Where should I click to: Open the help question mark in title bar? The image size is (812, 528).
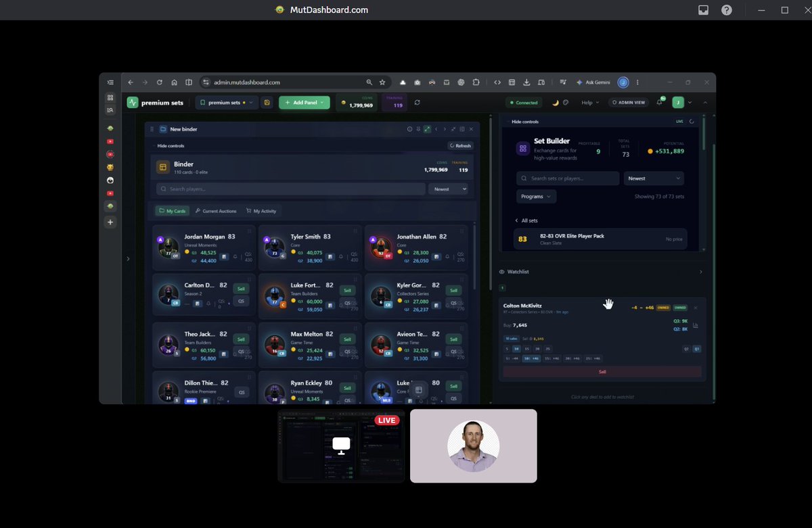coord(727,10)
